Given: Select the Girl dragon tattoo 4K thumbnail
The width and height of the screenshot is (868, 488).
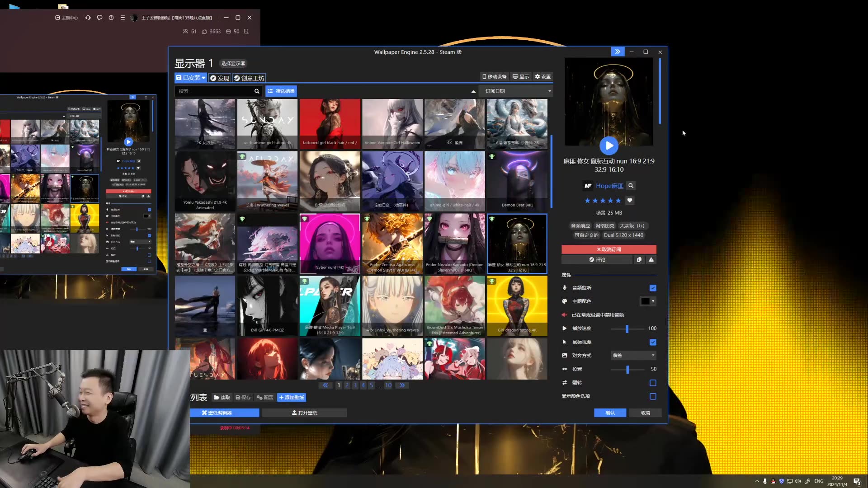Looking at the screenshot, I should 517,306.
